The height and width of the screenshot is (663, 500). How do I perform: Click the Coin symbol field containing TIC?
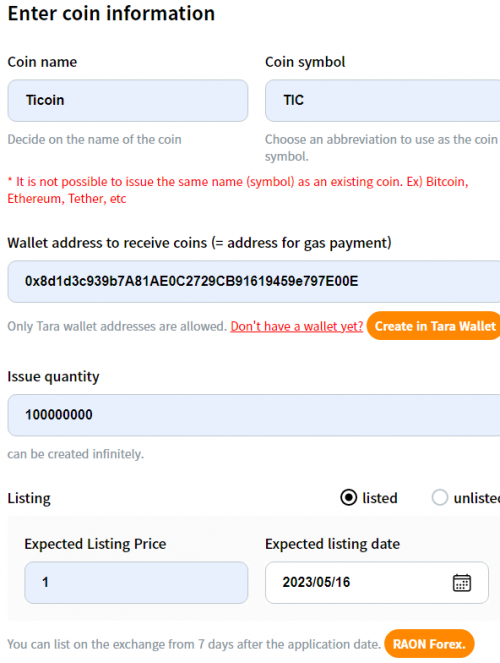[383, 101]
